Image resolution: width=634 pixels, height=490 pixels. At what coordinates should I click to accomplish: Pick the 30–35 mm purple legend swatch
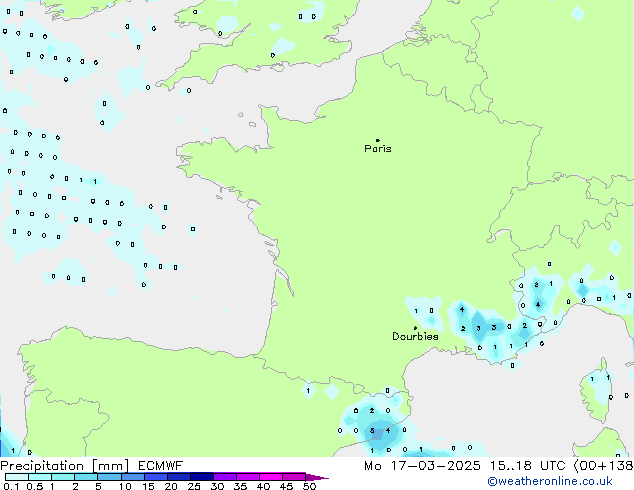coord(224,477)
